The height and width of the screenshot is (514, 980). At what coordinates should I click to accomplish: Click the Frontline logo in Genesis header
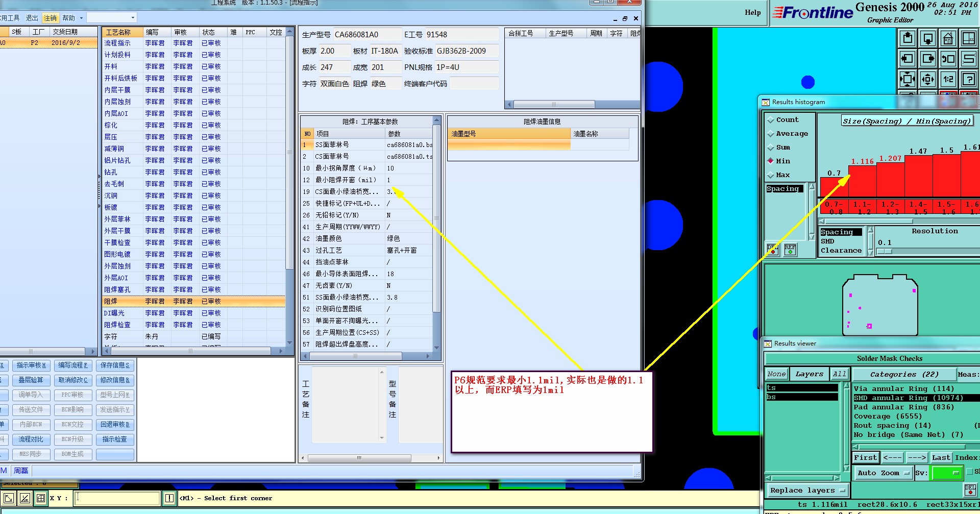(x=812, y=13)
